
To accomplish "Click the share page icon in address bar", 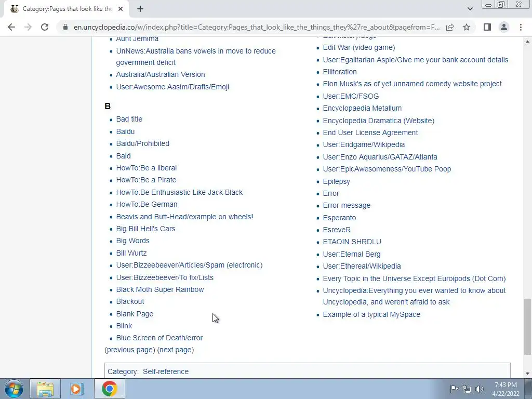I will point(450,27).
